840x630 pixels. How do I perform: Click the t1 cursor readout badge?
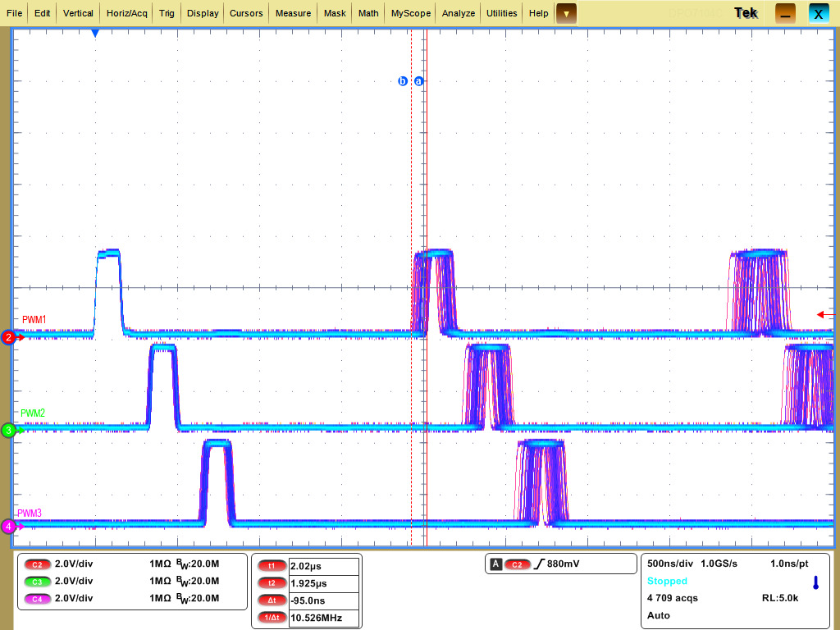click(x=272, y=566)
